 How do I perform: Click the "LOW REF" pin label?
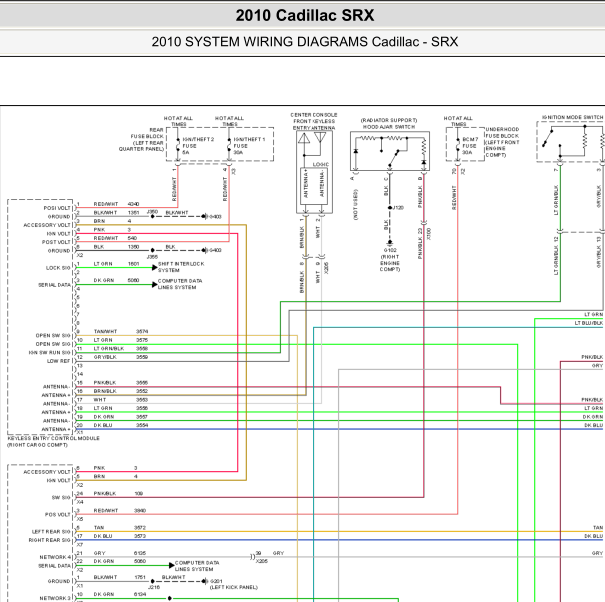59,361
